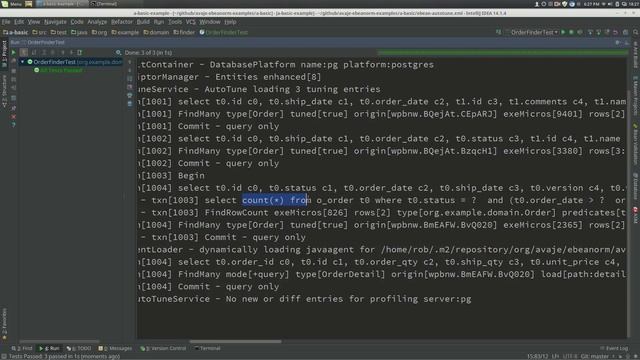The width and height of the screenshot is (640, 360).
Task: Open Version Control tool window tab
Action: pyautogui.click(x=163, y=349)
